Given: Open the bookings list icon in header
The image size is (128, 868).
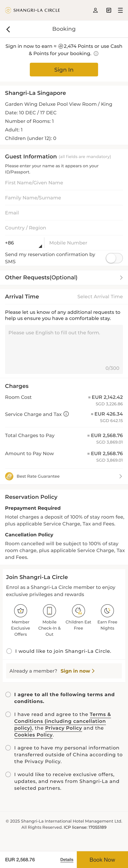Looking at the screenshot, I should [108, 10].
